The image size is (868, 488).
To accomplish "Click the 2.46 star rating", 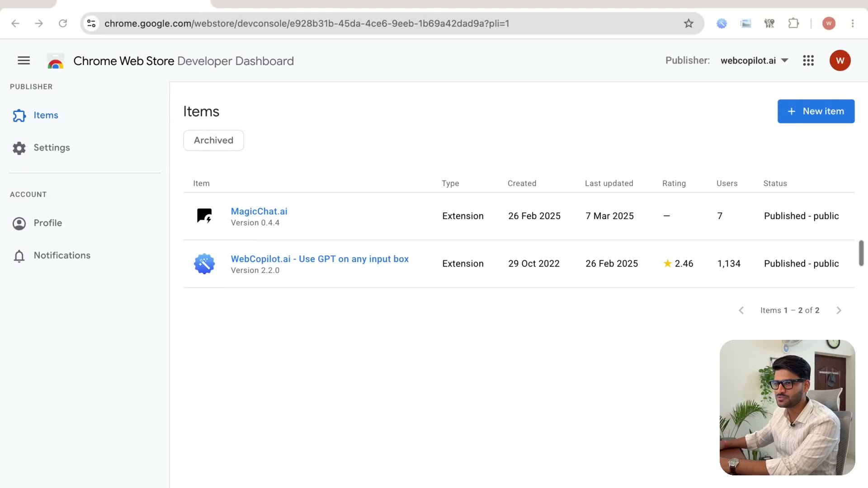I will (678, 264).
